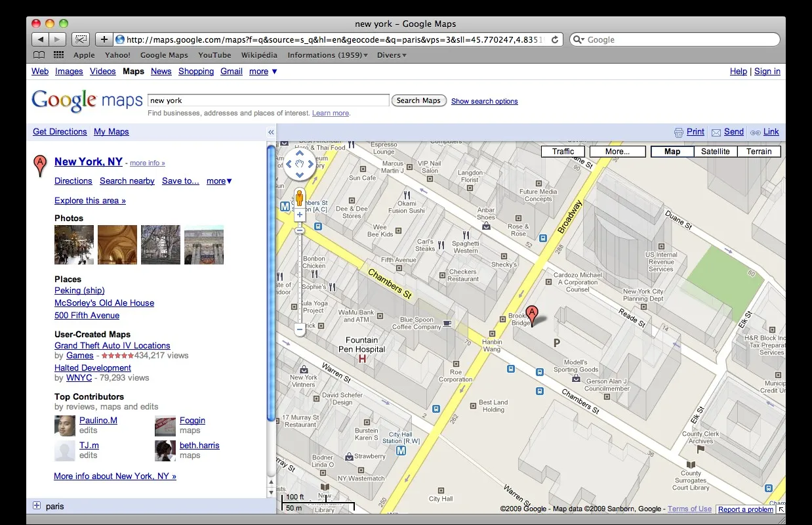Click the orange Street View pegman
Image resolution: width=812 pixels, height=525 pixels.
(300, 198)
